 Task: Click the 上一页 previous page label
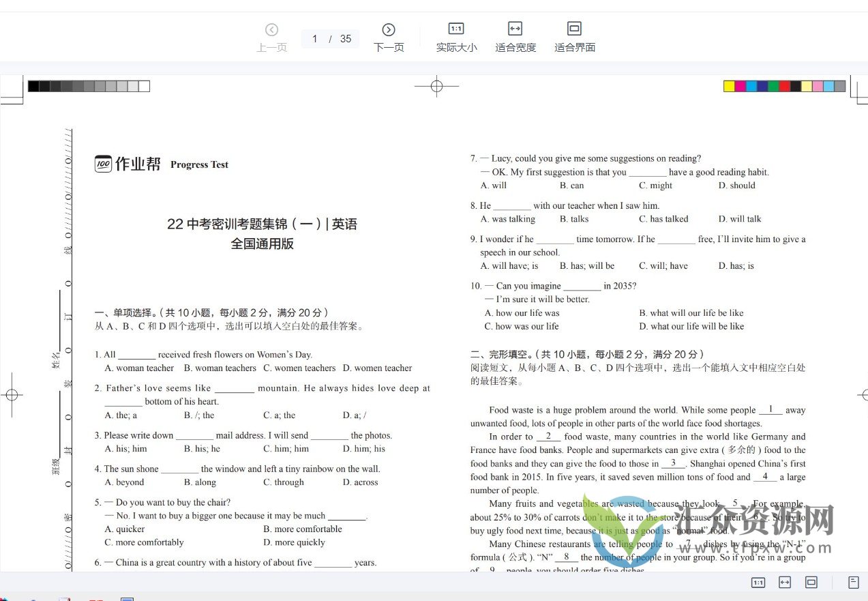[272, 48]
